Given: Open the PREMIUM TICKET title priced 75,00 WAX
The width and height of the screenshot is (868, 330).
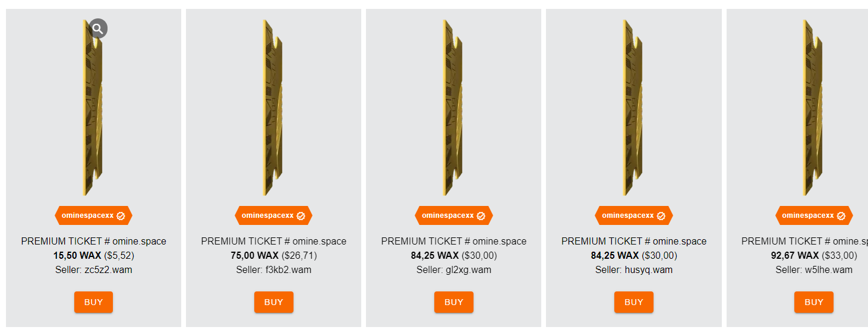Looking at the screenshot, I should [x=274, y=242].
